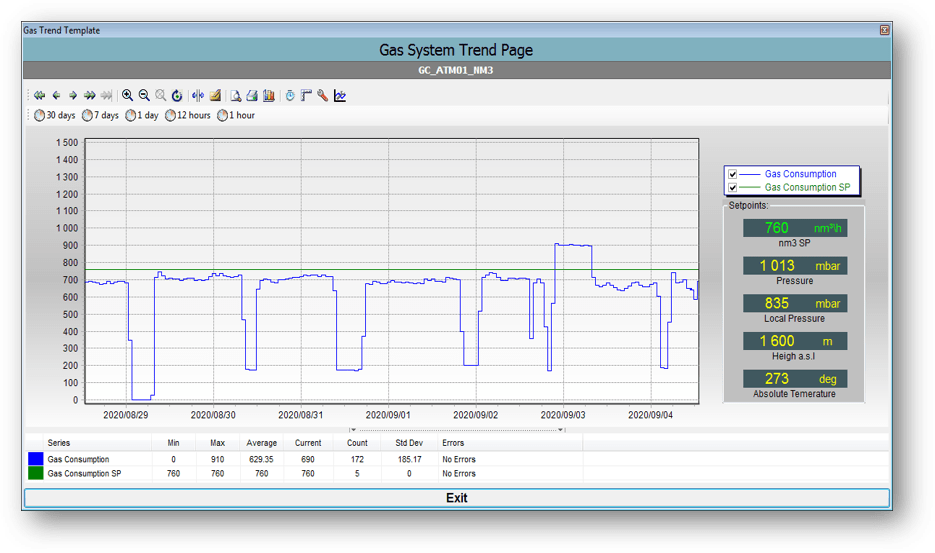The height and width of the screenshot is (553, 935).
Task: Open the stopwatch time span settings
Action: tap(290, 95)
